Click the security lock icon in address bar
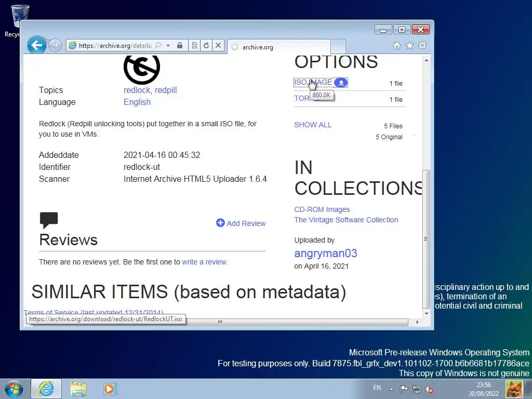The width and height of the screenshot is (532, 399). (x=180, y=46)
